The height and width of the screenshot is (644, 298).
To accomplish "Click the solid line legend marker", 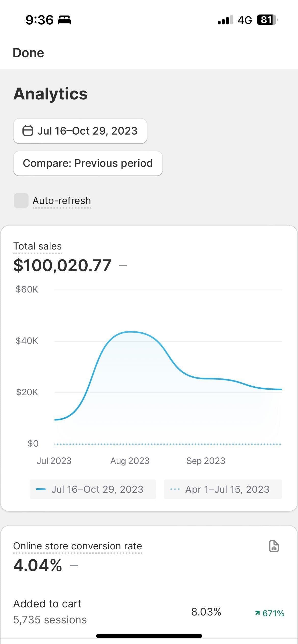I will [x=41, y=489].
